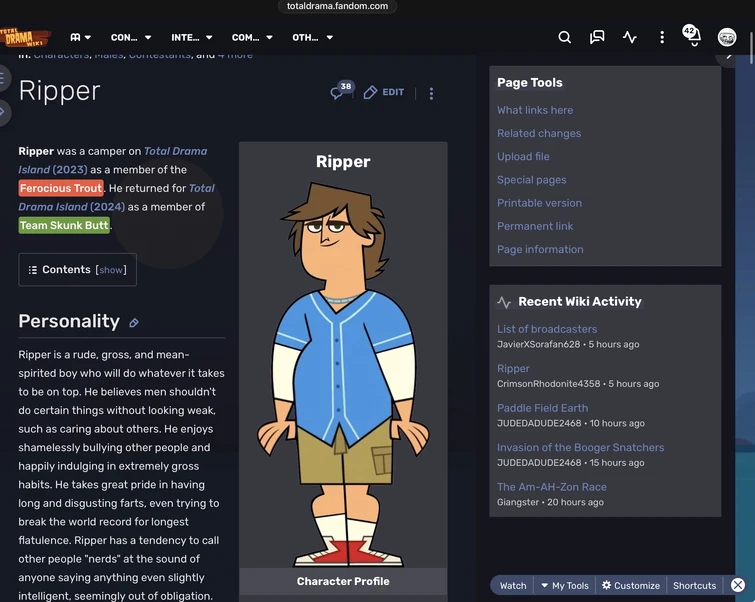Open notifications bell with 42 badge

point(692,36)
